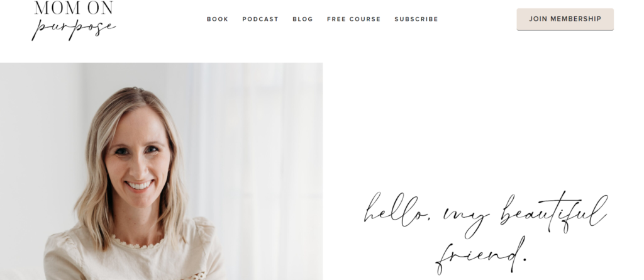Click the "MOM ON" serif logo text
The width and height of the screenshot is (644, 280).
tap(74, 8)
